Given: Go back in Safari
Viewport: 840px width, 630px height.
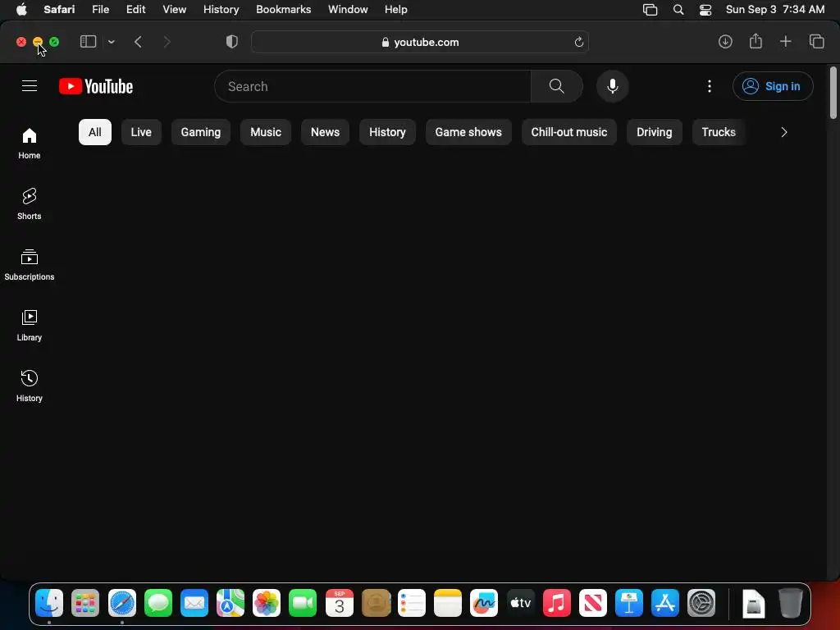Looking at the screenshot, I should click(138, 42).
